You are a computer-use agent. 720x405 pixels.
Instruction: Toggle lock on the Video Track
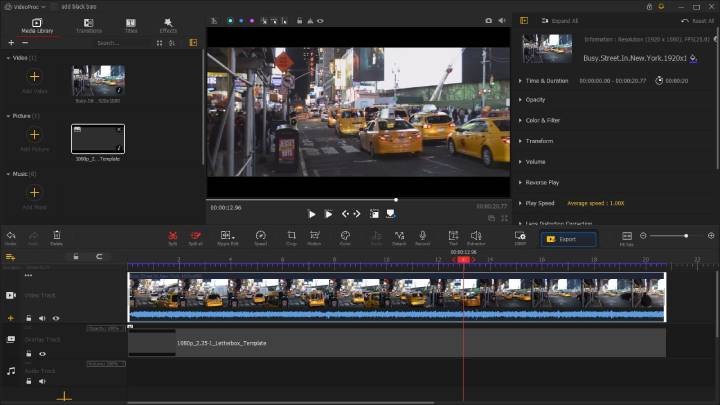[x=29, y=318]
